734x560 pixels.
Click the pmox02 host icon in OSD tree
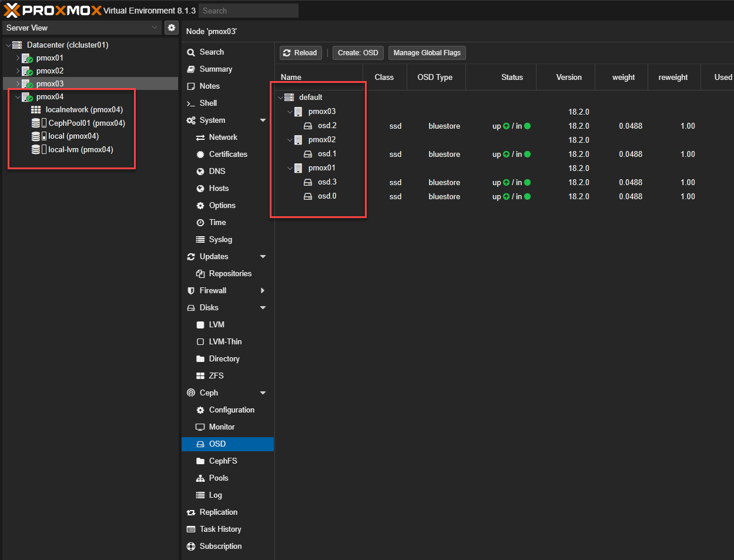(299, 140)
